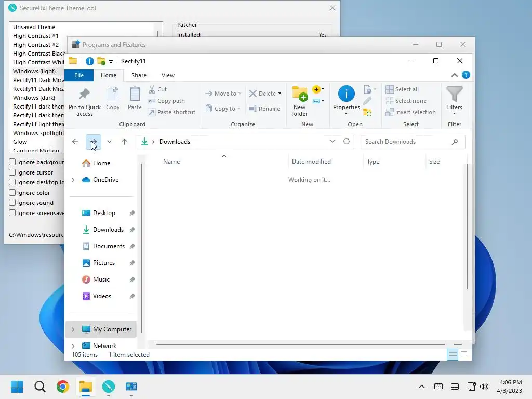Expand Network tree node
Image resolution: width=532 pixels, height=399 pixels.
[73, 345]
